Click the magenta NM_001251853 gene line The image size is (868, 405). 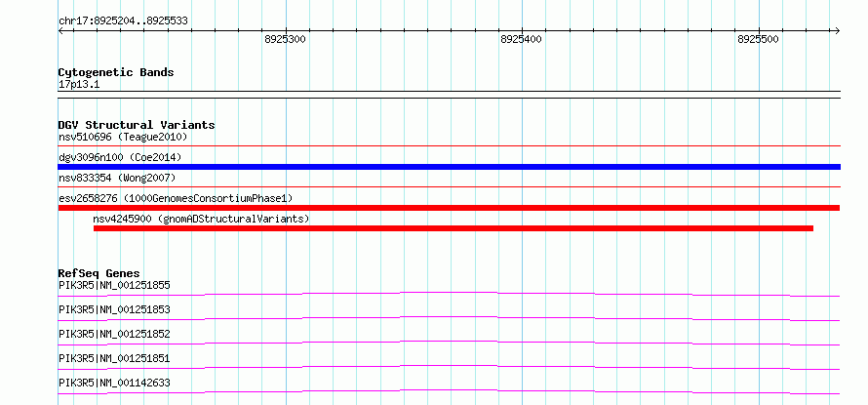point(450,318)
